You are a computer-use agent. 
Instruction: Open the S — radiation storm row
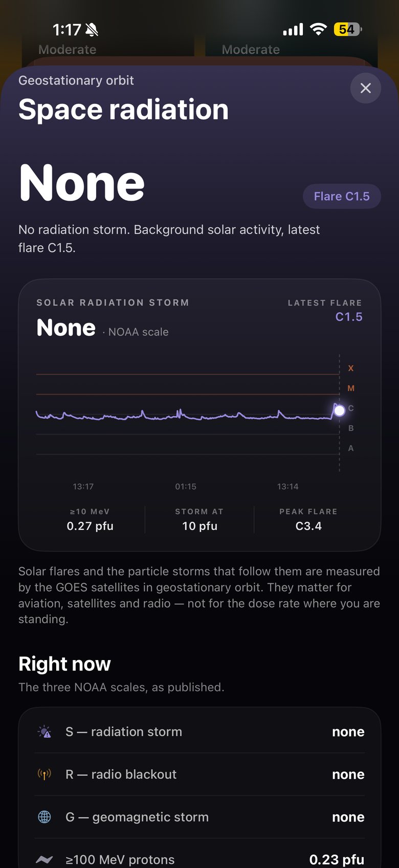point(199,732)
